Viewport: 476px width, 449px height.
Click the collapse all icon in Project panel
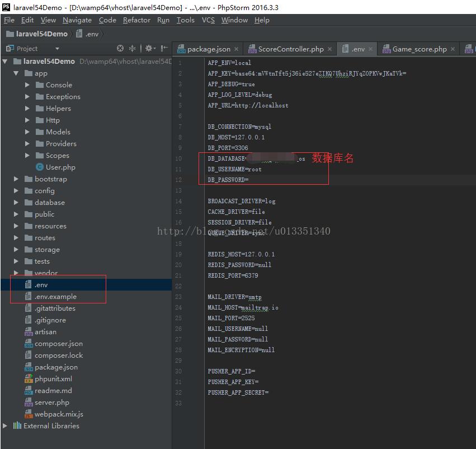(133, 49)
